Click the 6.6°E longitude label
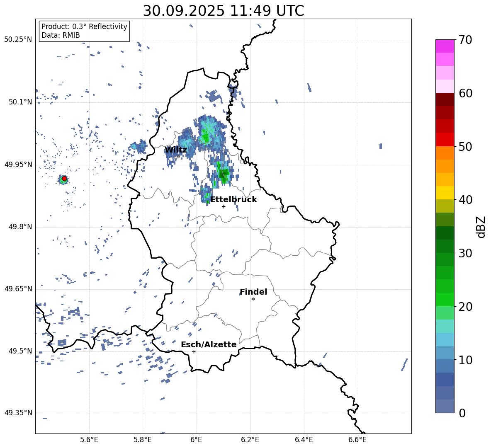491x448 pixels. [x=357, y=440]
